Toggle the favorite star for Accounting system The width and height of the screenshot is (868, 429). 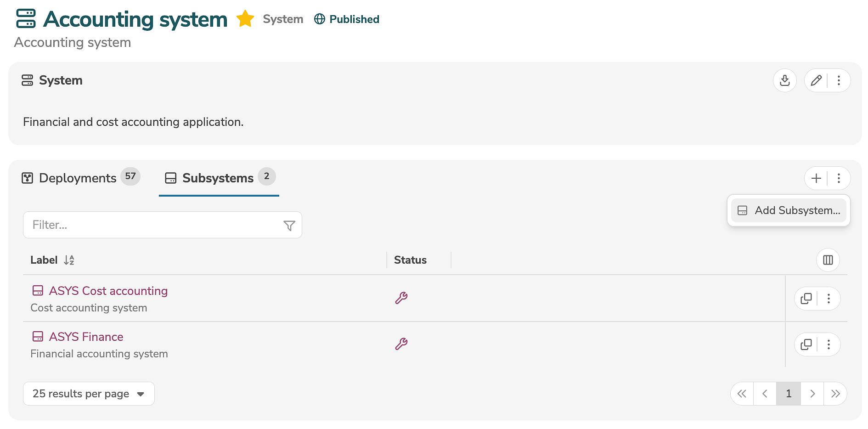pos(245,19)
